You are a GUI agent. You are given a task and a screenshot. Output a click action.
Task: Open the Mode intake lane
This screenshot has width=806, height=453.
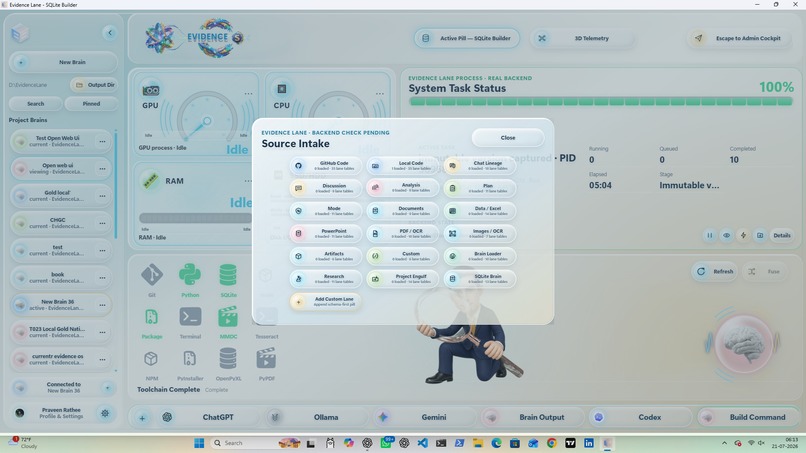[325, 211]
